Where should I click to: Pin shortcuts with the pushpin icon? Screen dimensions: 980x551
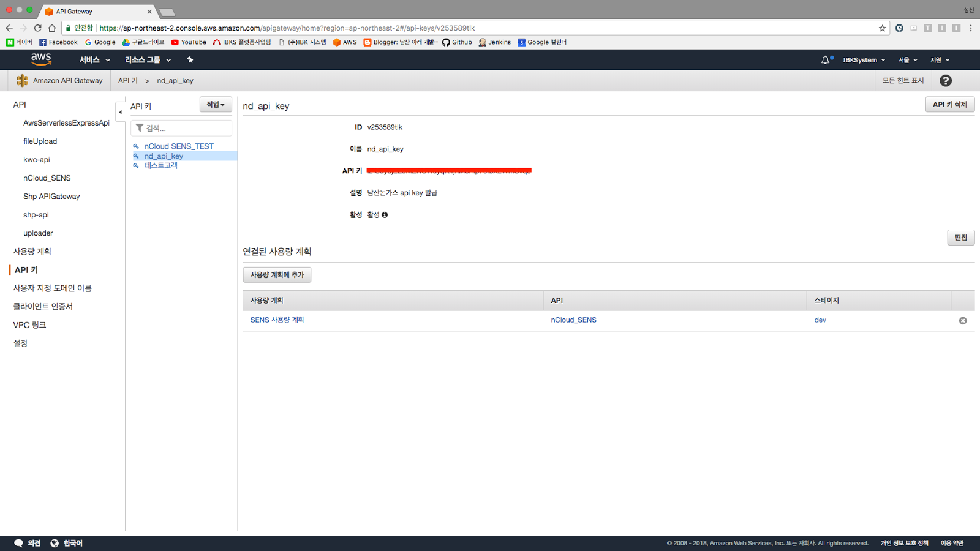pos(190,60)
